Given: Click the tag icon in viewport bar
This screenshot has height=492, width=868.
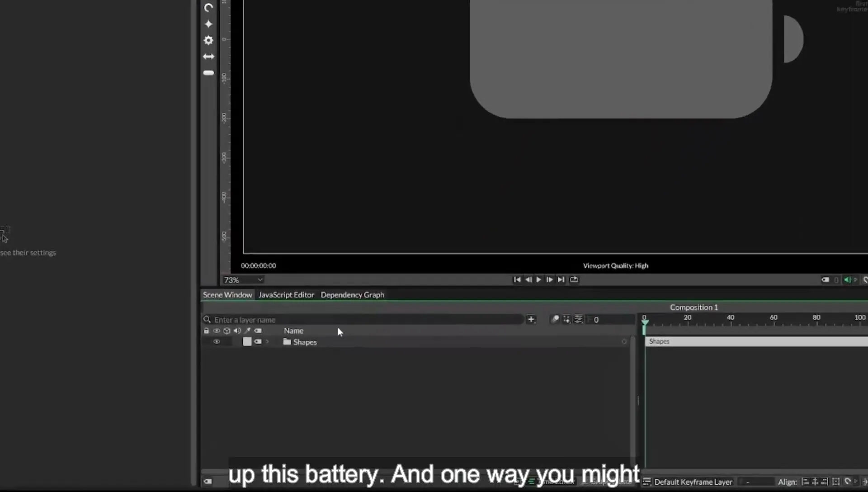Looking at the screenshot, I should pos(825,280).
